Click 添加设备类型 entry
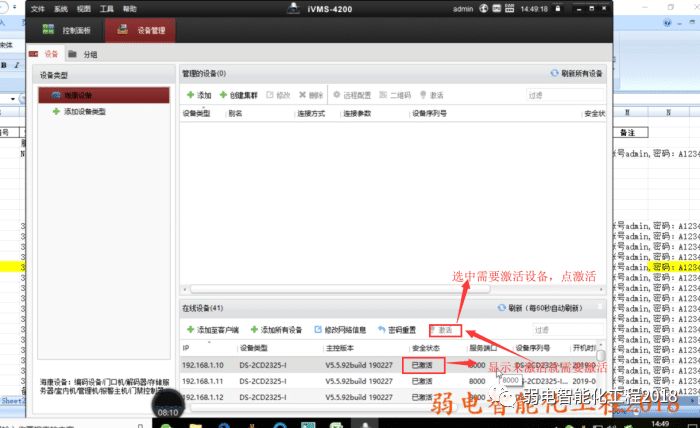Screen dimensions: 700x428 (x=79, y=111)
